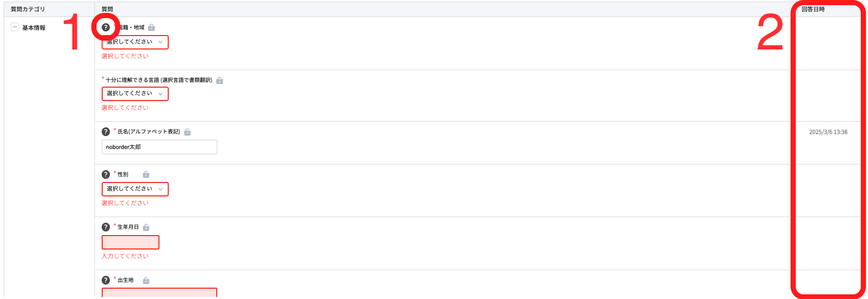Click lock icon beside 出生地
This screenshot has width=868, height=299.
click(x=146, y=280)
